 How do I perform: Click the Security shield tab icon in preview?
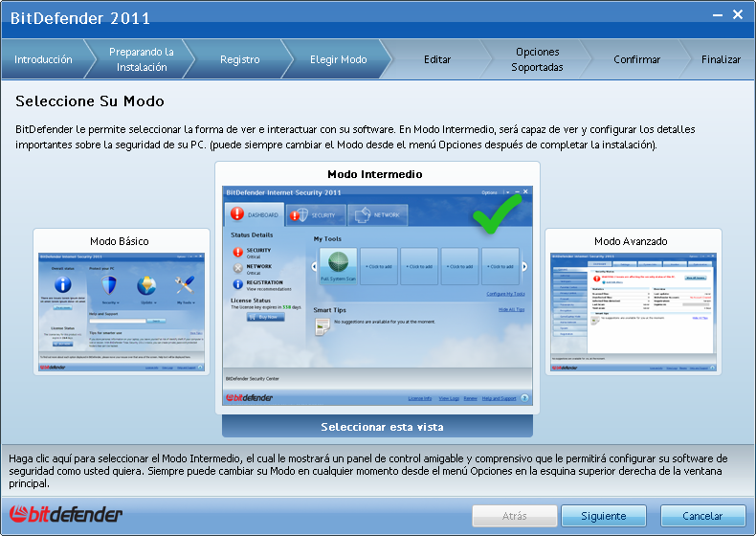(299, 214)
